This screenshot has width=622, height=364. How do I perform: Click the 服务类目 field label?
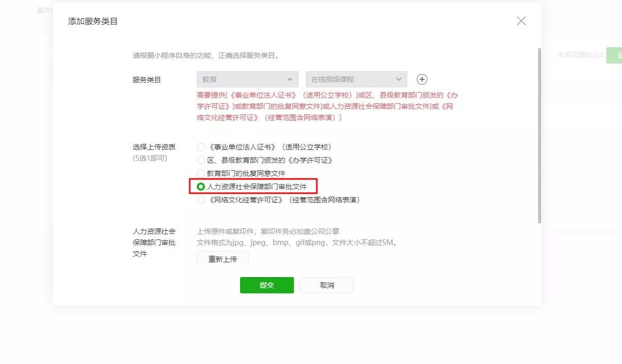pyautogui.click(x=147, y=80)
